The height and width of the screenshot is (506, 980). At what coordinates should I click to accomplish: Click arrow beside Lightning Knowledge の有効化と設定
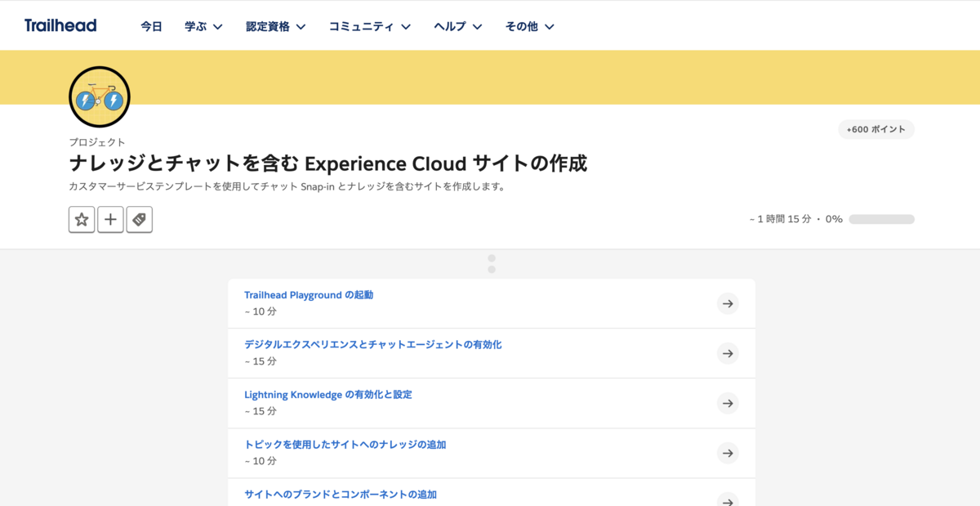coord(728,403)
